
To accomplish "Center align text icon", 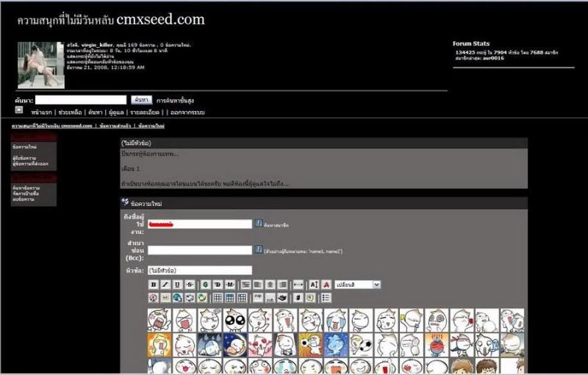I will point(270,285).
